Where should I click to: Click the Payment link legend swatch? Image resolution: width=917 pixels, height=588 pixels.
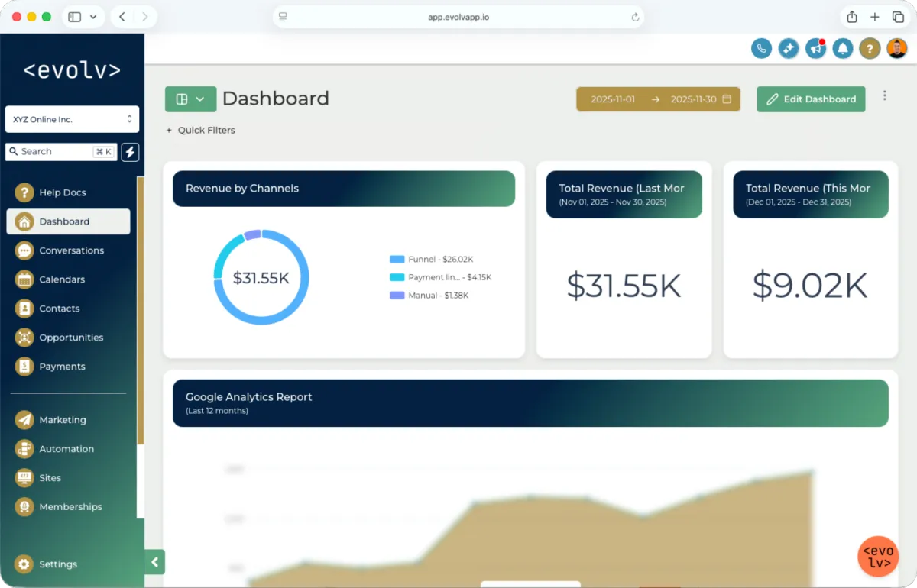point(397,277)
